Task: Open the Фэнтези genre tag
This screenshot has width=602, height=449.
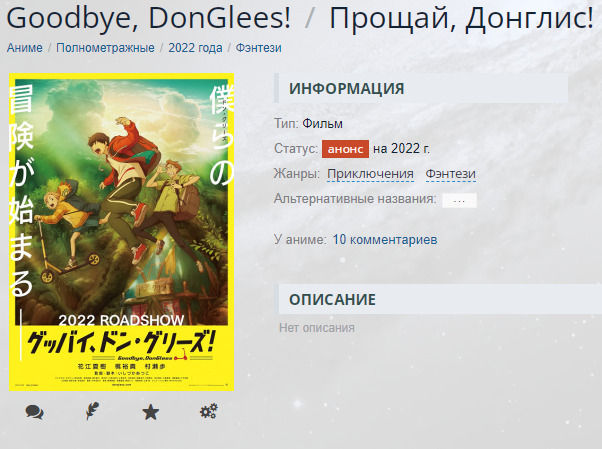Action: [x=451, y=174]
